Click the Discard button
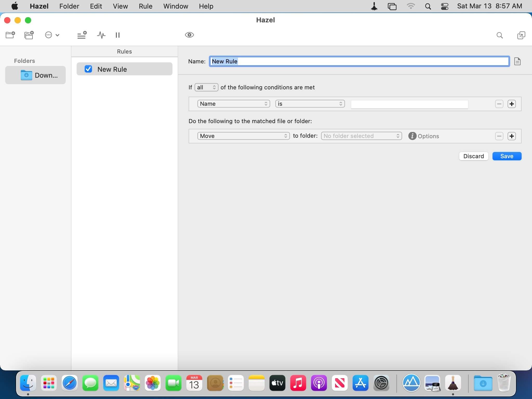The width and height of the screenshot is (532, 399). click(474, 156)
